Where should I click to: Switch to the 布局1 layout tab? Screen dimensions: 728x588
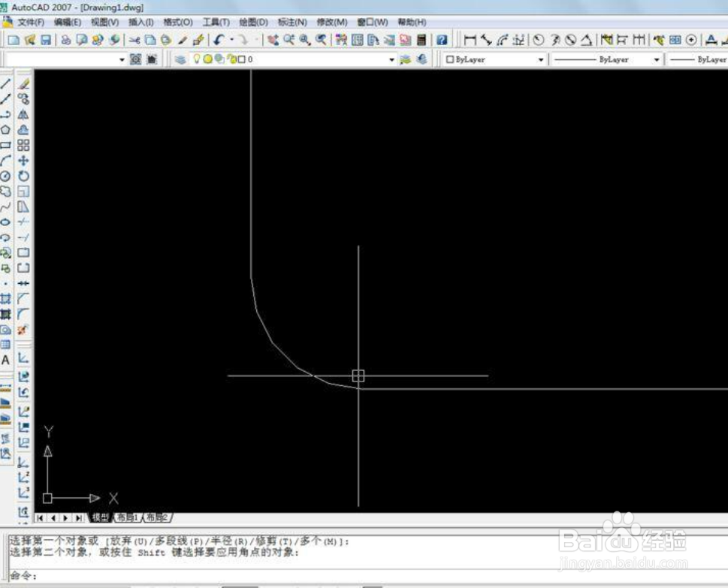pyautogui.click(x=127, y=517)
